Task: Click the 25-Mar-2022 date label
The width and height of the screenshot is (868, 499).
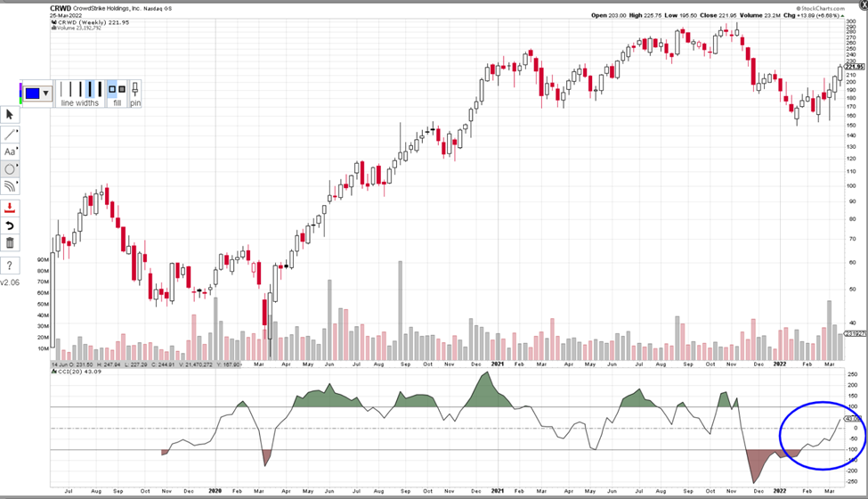Action: pos(65,15)
